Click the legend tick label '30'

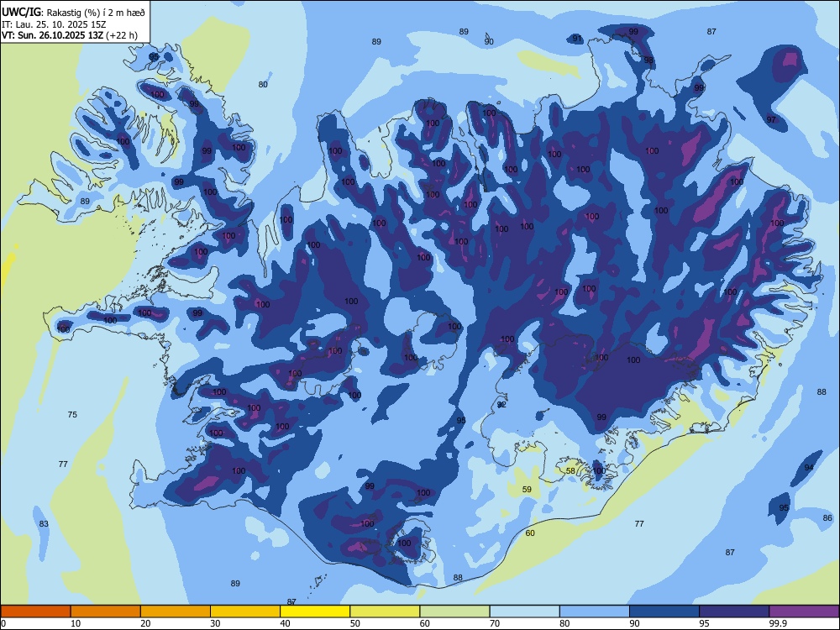[x=215, y=623]
